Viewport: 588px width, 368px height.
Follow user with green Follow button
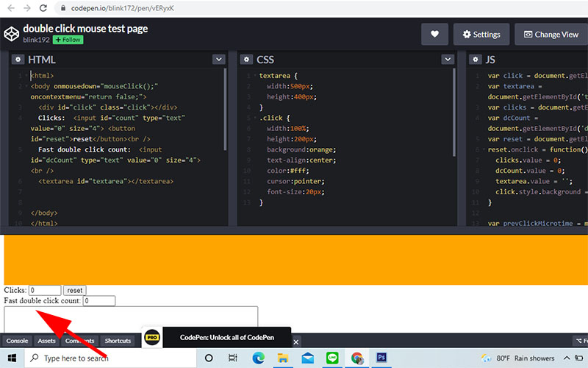point(68,40)
